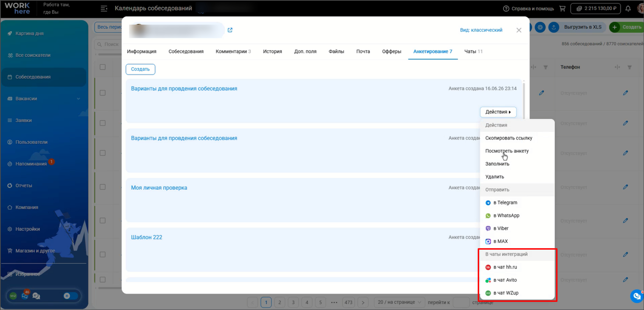Click the Создать button in the Анкетирование tab

[x=140, y=69]
